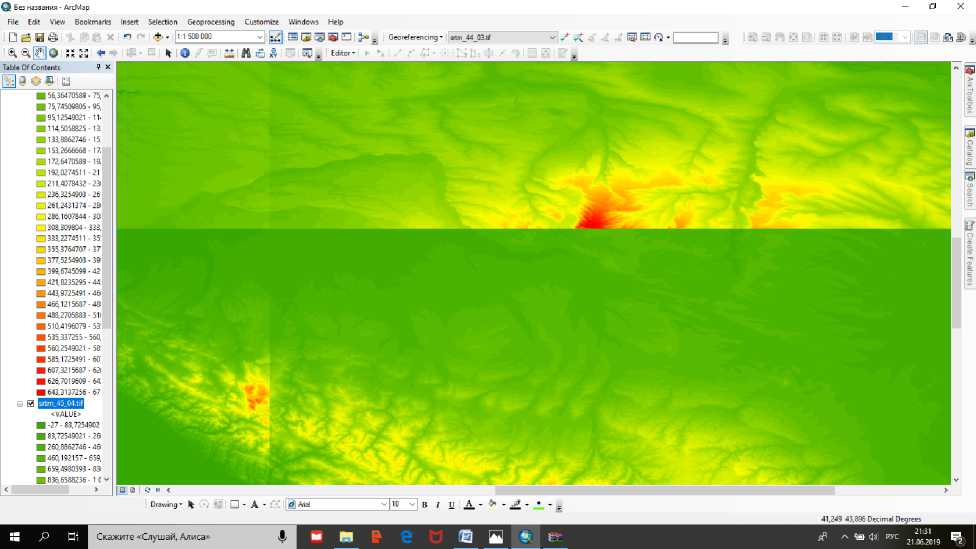Image resolution: width=976 pixels, height=549 pixels.
Task: Go back to previous extent arrow
Action: click(x=101, y=53)
